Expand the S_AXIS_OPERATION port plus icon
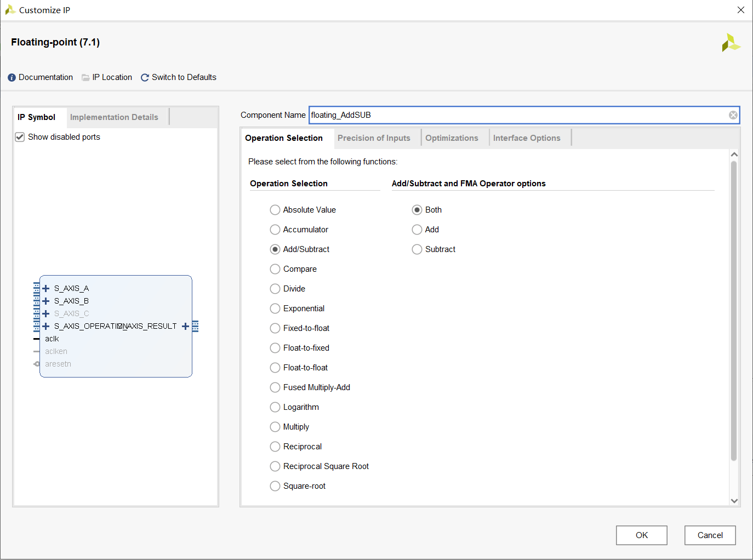 tap(46, 326)
